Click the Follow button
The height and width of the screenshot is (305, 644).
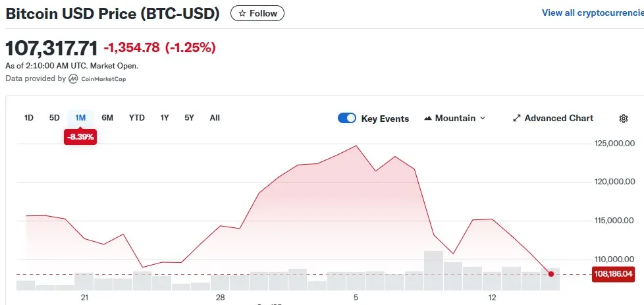[257, 13]
